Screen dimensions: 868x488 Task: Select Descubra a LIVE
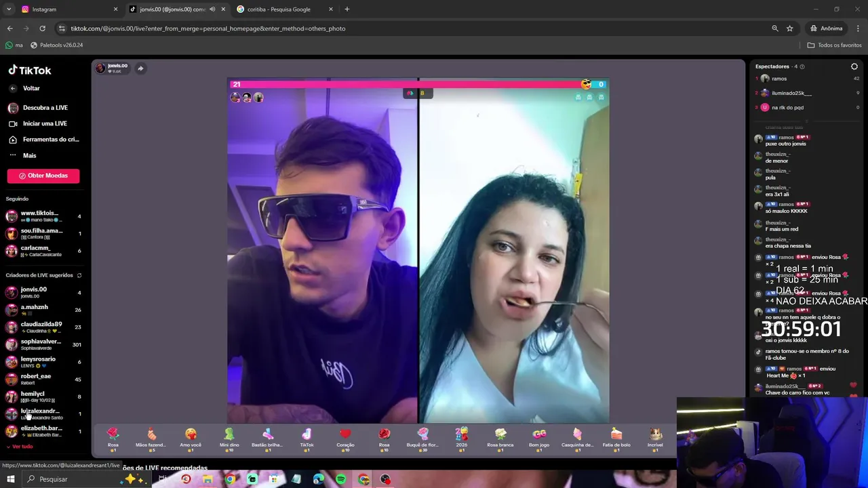click(x=45, y=108)
